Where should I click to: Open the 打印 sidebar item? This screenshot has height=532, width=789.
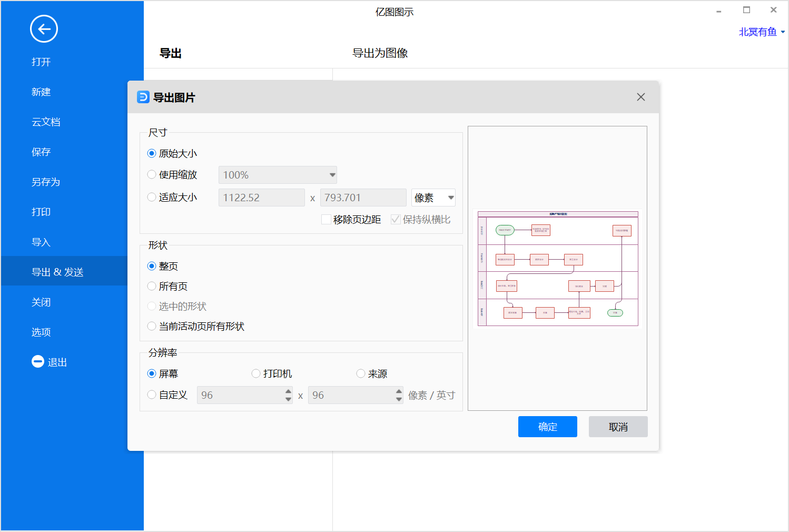41,212
